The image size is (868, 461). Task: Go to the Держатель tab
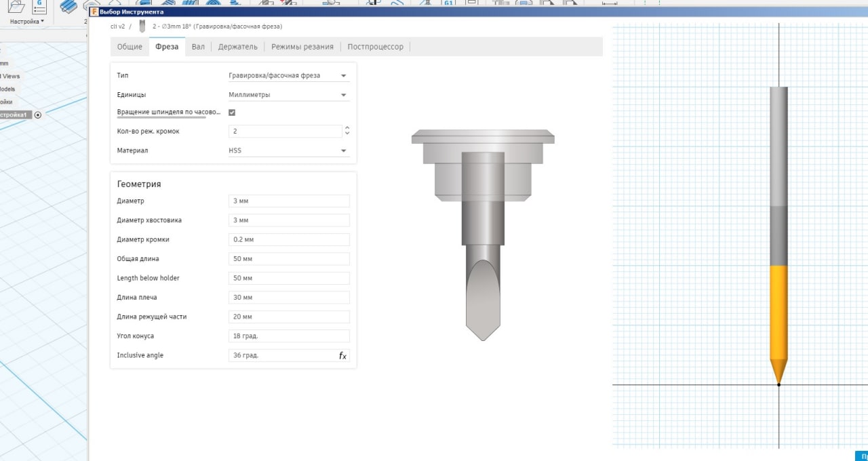(238, 47)
